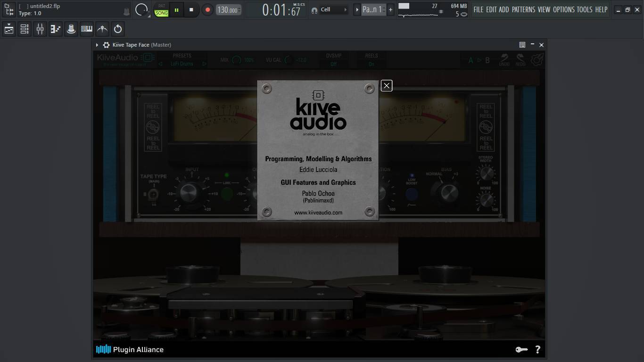Open the channel rack icon
Screen dimensions: 644x362
[x=25, y=29]
